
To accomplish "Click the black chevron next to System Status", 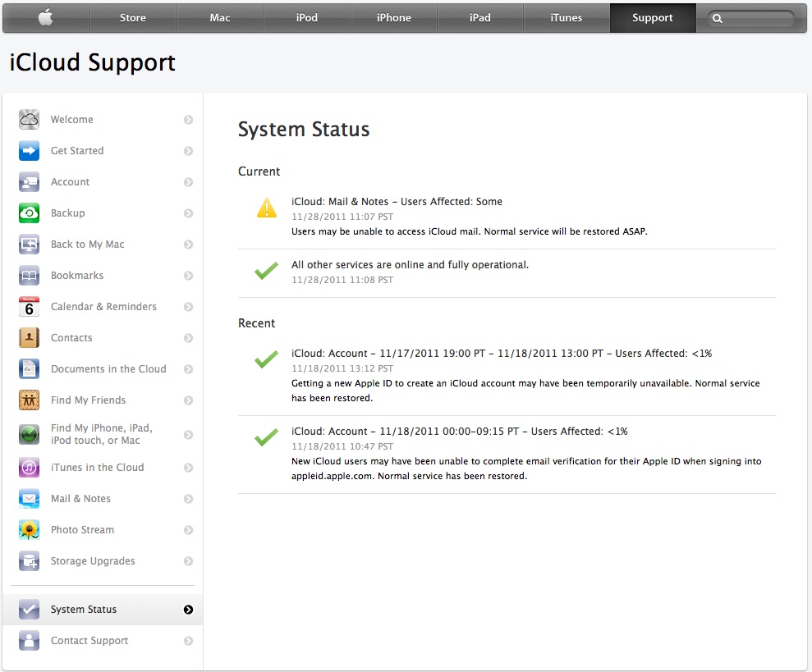I will pyautogui.click(x=189, y=610).
